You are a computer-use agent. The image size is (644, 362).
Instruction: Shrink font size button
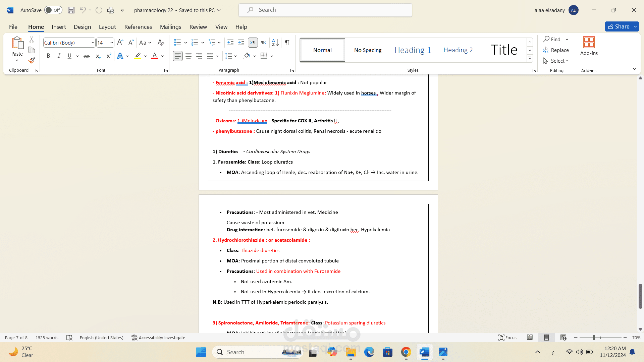coord(131,43)
